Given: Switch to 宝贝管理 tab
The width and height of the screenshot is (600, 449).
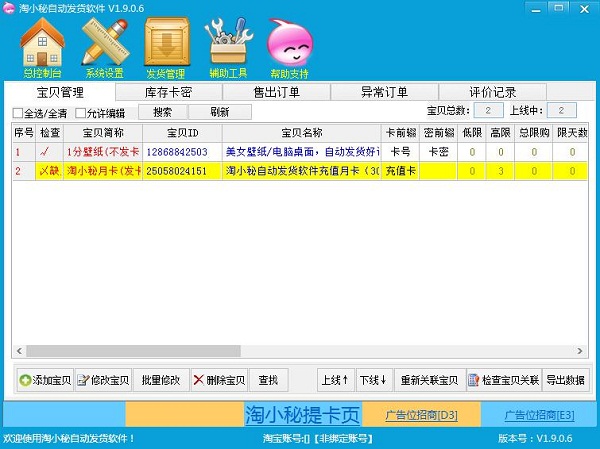Looking at the screenshot, I should [60, 92].
